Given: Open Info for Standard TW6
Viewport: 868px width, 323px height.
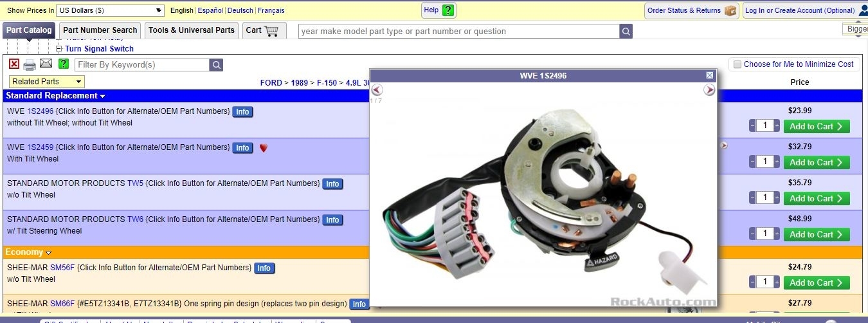Looking at the screenshot, I should [x=332, y=220].
